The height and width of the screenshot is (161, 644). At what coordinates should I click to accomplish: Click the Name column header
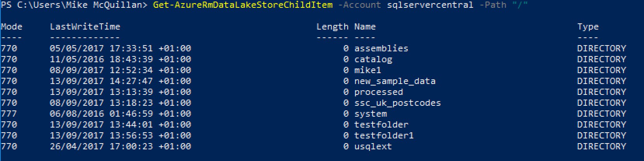point(365,27)
